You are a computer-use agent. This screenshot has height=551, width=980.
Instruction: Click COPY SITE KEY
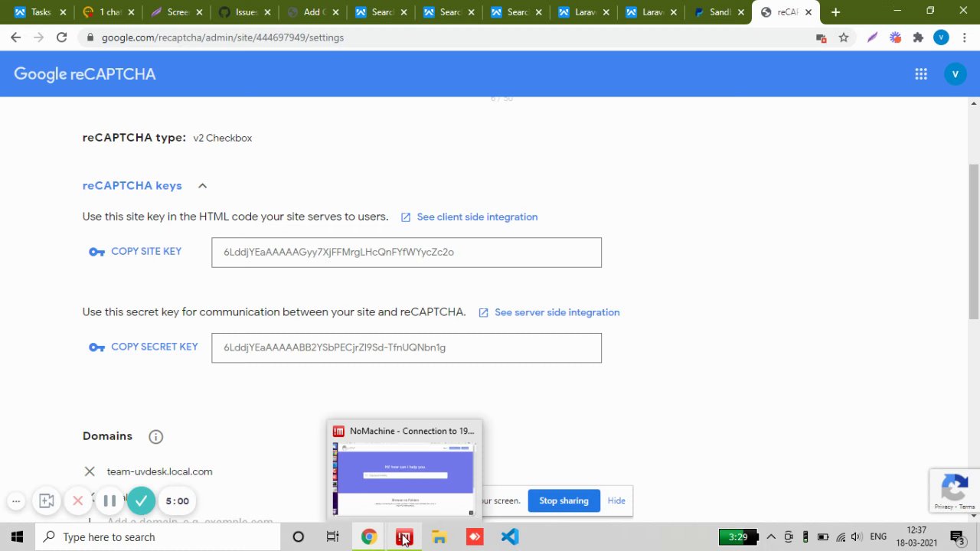146,252
